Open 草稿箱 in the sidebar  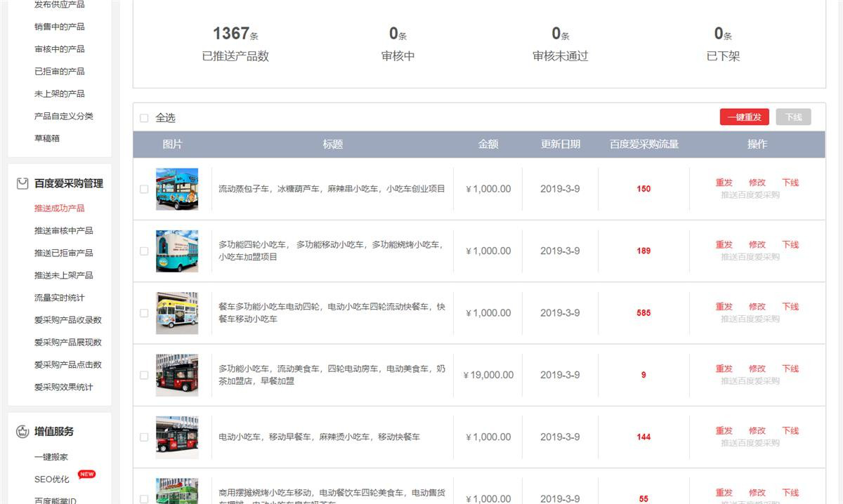coord(47,138)
